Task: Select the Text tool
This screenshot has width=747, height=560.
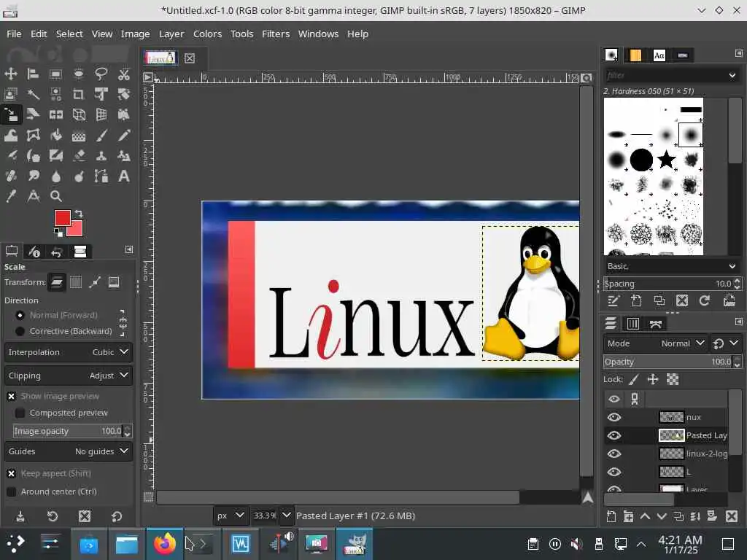Action: pyautogui.click(x=124, y=176)
